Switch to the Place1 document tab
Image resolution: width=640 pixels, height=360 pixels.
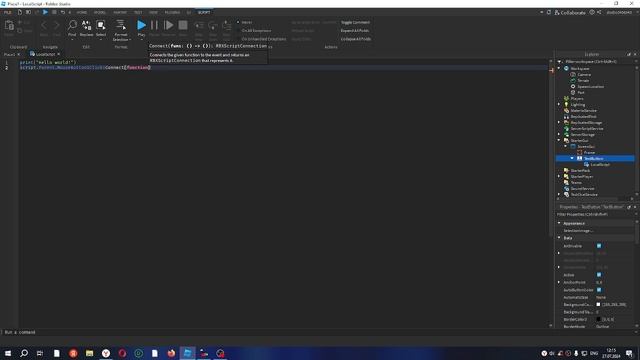[9, 54]
